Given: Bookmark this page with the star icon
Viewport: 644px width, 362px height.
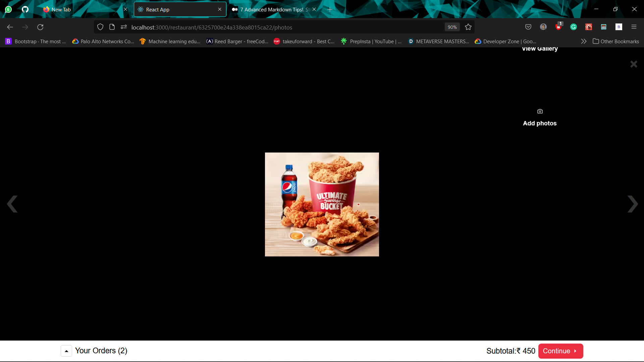Looking at the screenshot, I should [x=468, y=27].
